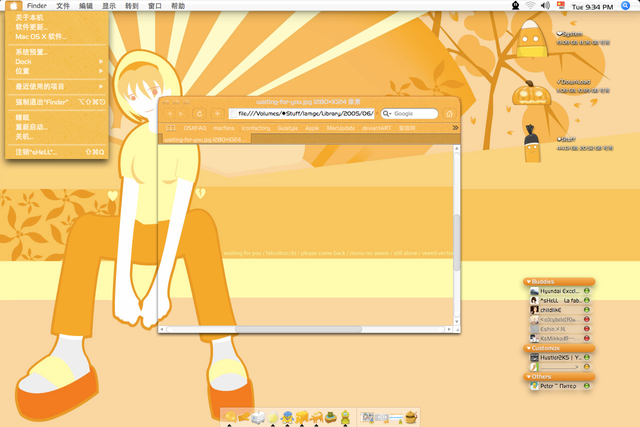Expand the 位置 submenu
640x427 pixels.
pyautogui.click(x=57, y=71)
